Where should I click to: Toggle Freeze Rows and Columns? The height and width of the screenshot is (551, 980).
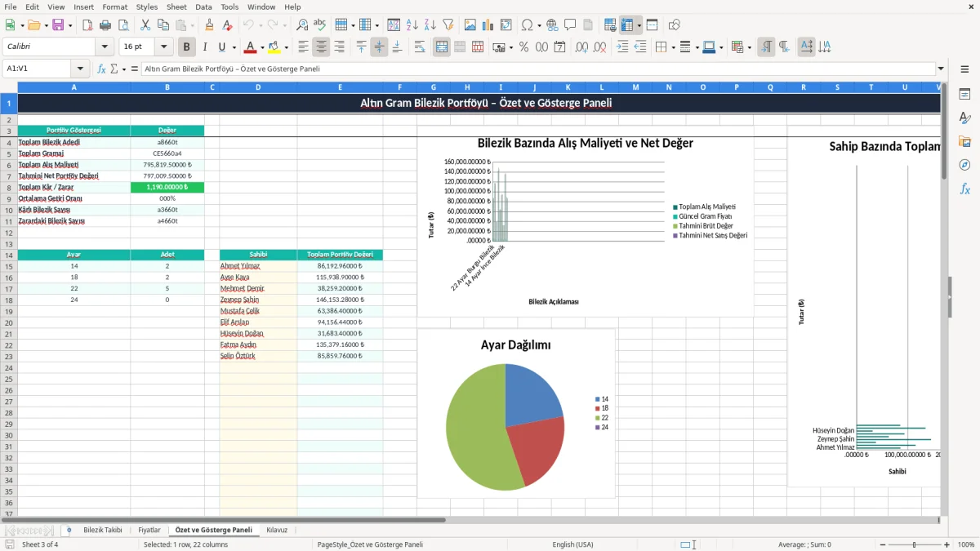626,25
